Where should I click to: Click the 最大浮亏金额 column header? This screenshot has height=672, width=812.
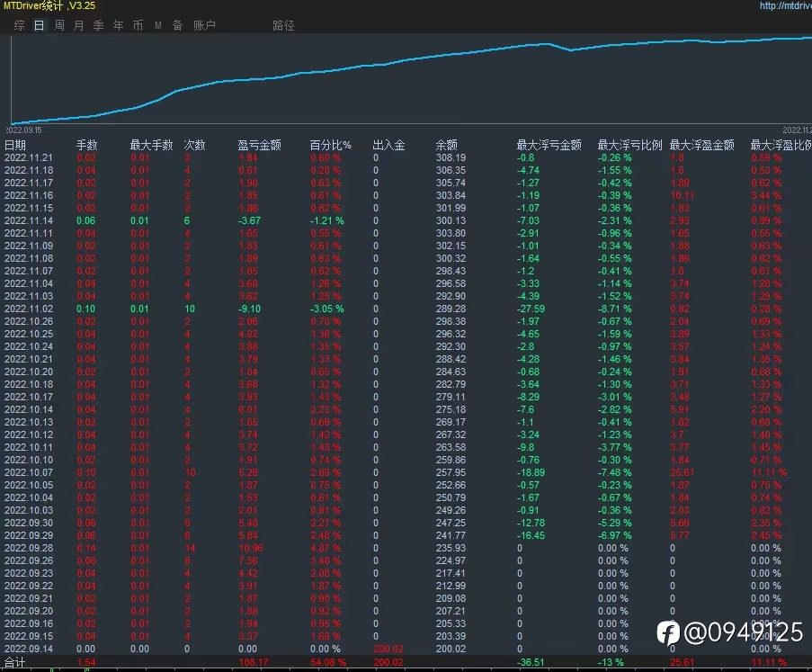[x=549, y=145]
